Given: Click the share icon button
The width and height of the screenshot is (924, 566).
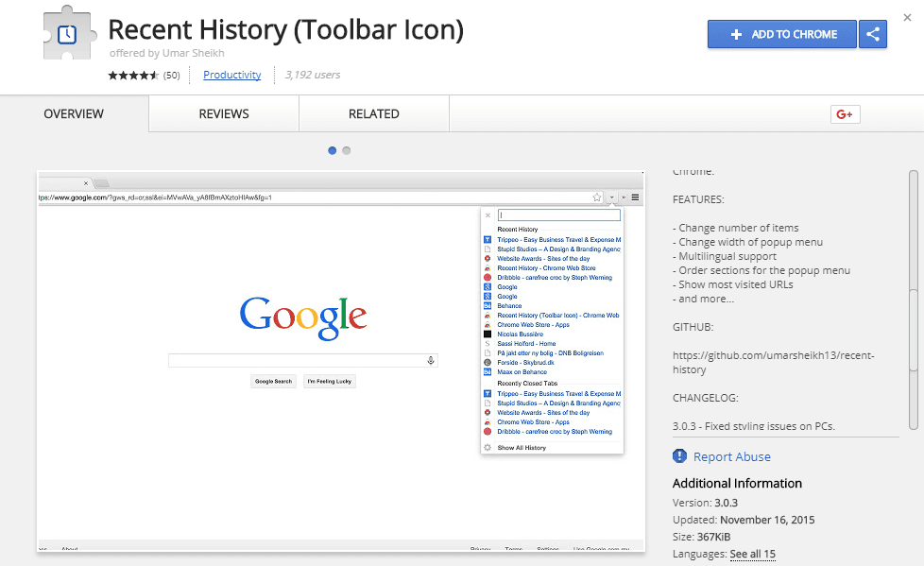Looking at the screenshot, I should (873, 34).
